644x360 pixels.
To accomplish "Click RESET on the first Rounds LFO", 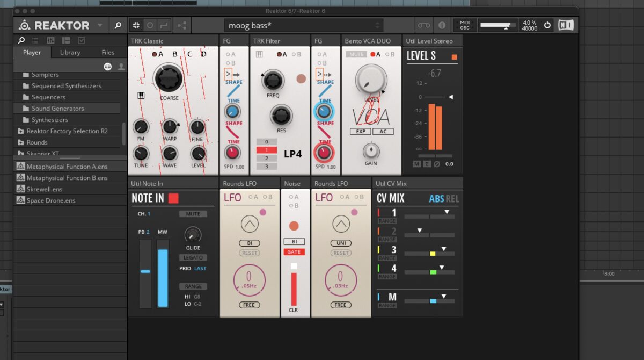I will [250, 253].
